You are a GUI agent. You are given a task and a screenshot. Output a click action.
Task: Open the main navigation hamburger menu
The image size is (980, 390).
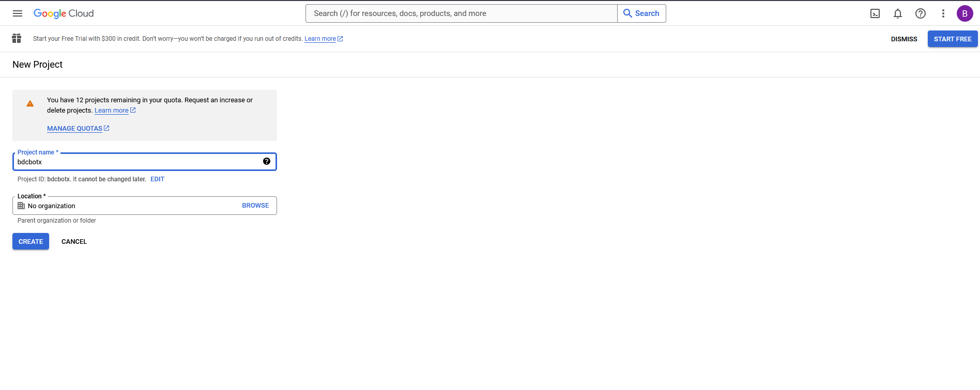[x=18, y=13]
